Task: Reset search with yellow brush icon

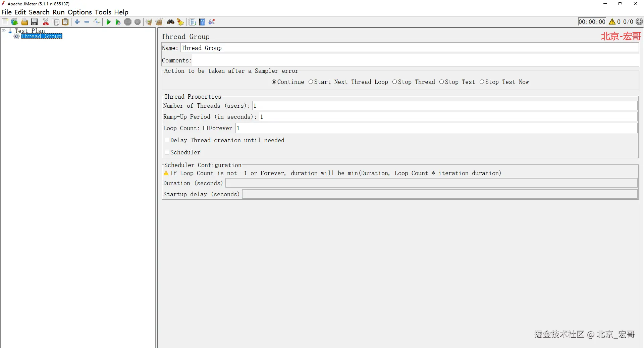Action: [180, 22]
